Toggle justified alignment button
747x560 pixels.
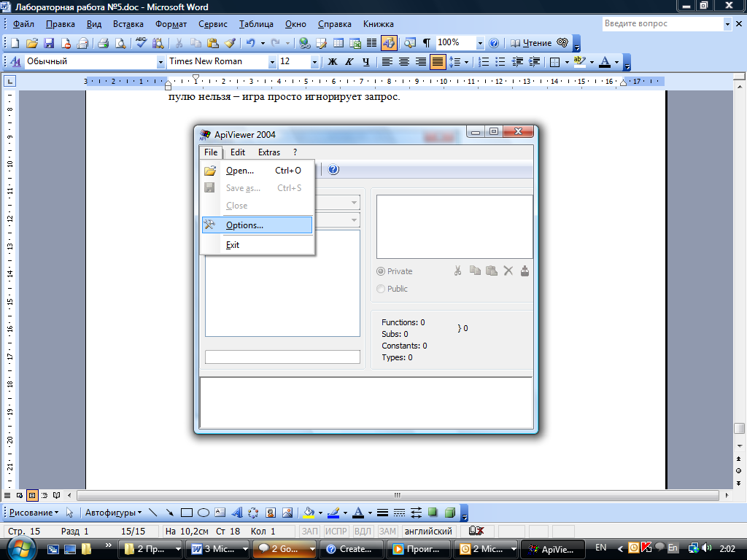pyautogui.click(x=438, y=62)
